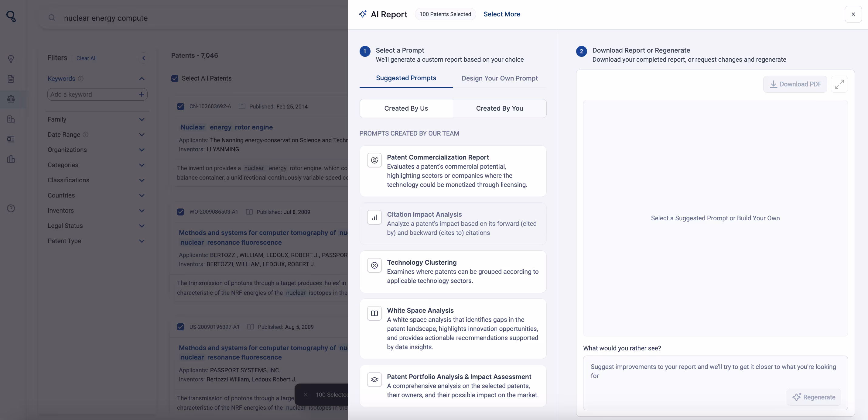Click the White Space Analysis book icon
The image size is (868, 420).
tap(374, 314)
